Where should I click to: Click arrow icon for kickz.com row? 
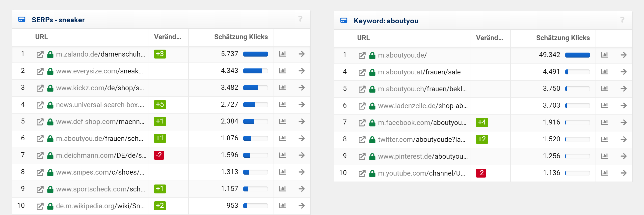tap(301, 88)
